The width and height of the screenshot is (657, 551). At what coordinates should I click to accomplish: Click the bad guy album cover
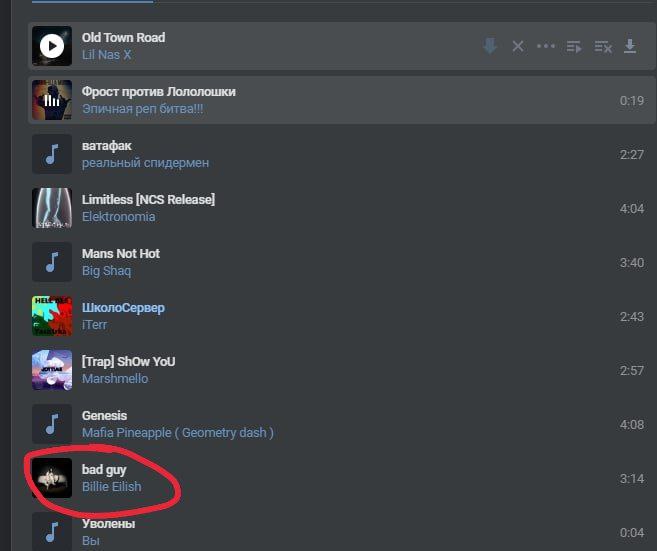click(x=52, y=478)
